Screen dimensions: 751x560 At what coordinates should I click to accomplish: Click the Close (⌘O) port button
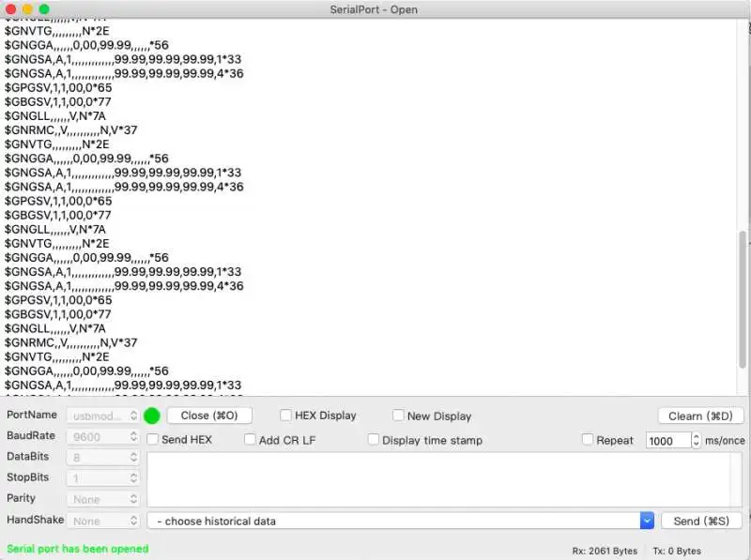[209, 416]
